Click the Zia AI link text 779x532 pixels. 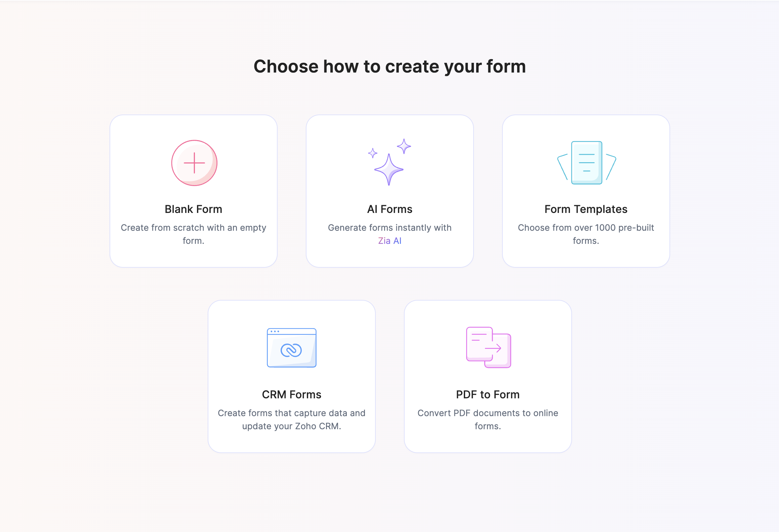[389, 241]
